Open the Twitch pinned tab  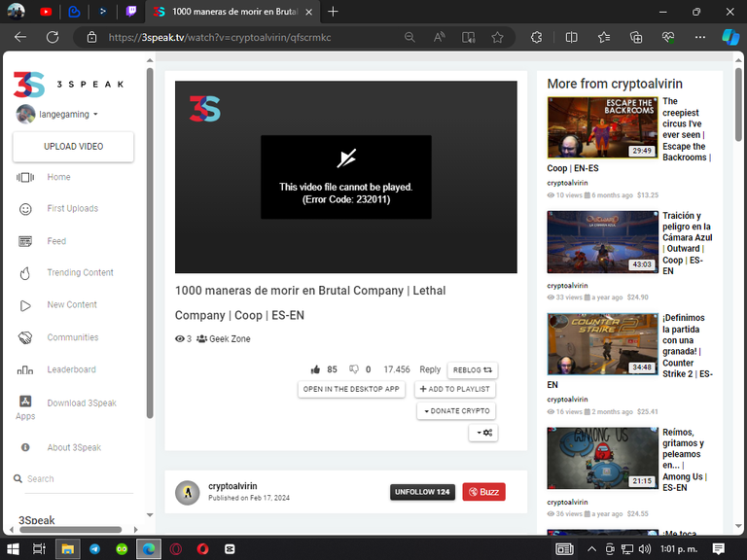coord(131,12)
